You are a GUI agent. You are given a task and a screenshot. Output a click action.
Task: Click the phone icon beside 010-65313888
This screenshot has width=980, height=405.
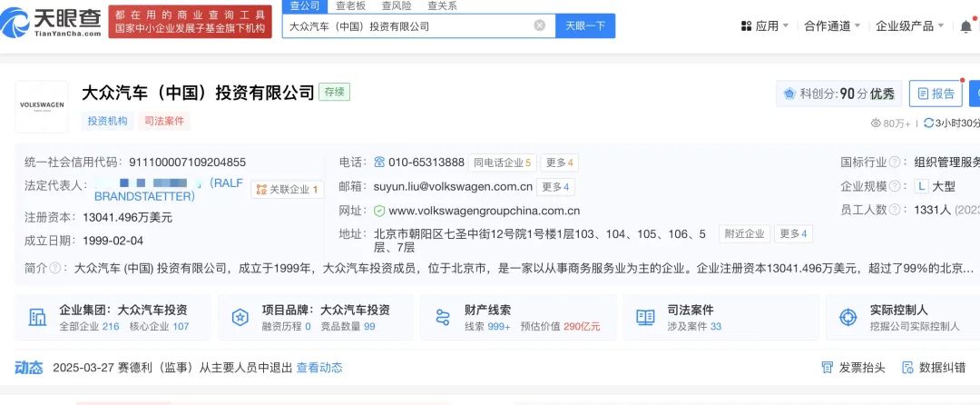tap(379, 163)
